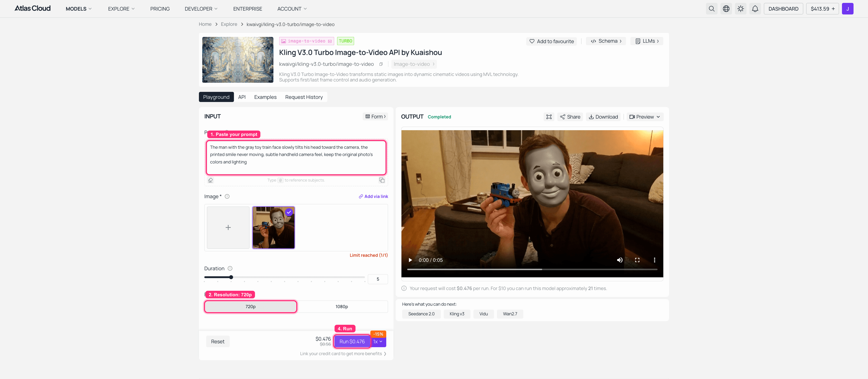This screenshot has width=868, height=379.
Task: Click the Duration slider handle
Action: click(231, 277)
